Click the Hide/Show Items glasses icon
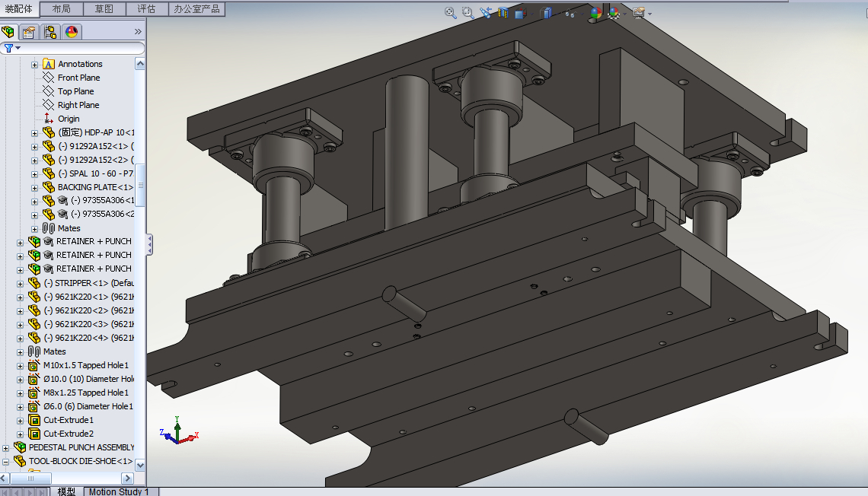Screen dimensions: 868x496 (x=570, y=14)
